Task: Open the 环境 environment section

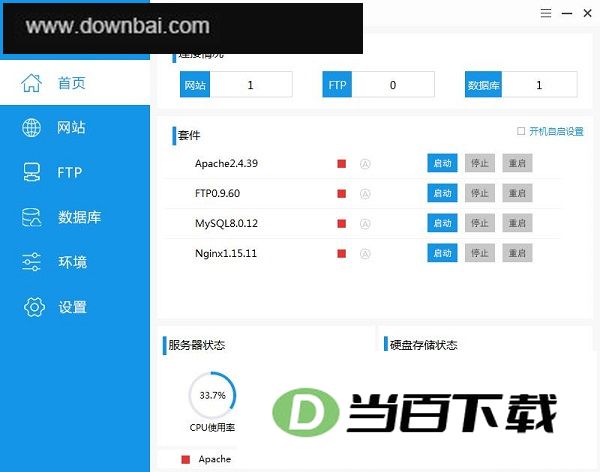Action: tap(75, 262)
